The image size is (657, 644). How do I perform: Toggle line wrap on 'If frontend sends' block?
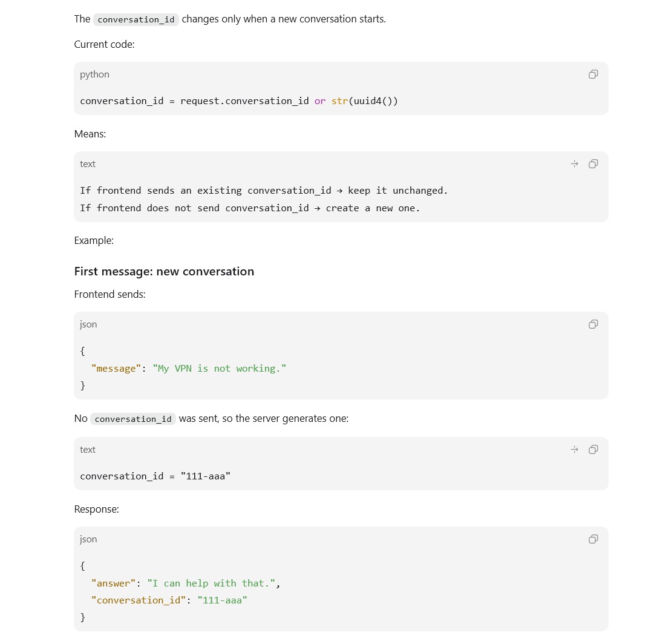[575, 164]
